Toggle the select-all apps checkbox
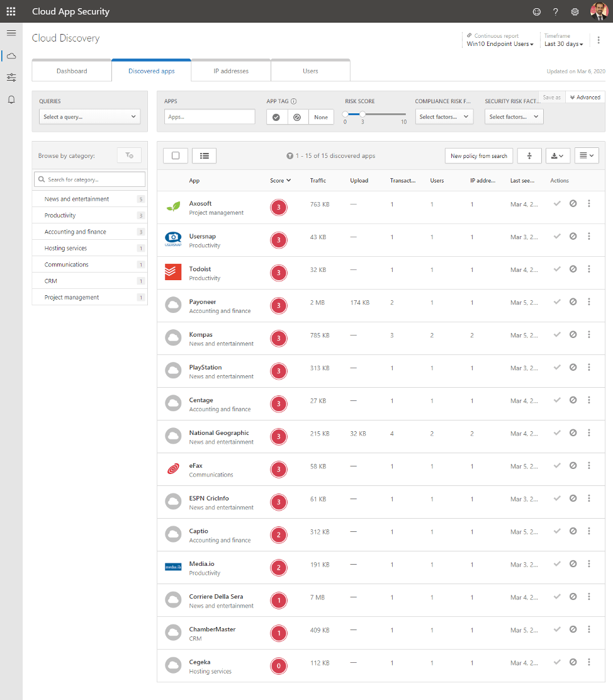The image size is (613, 700). point(176,156)
